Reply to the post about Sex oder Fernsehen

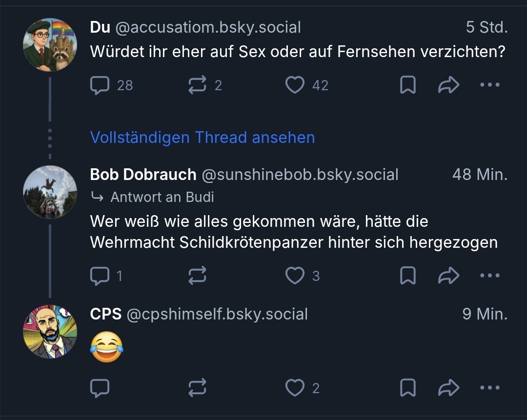100,85
